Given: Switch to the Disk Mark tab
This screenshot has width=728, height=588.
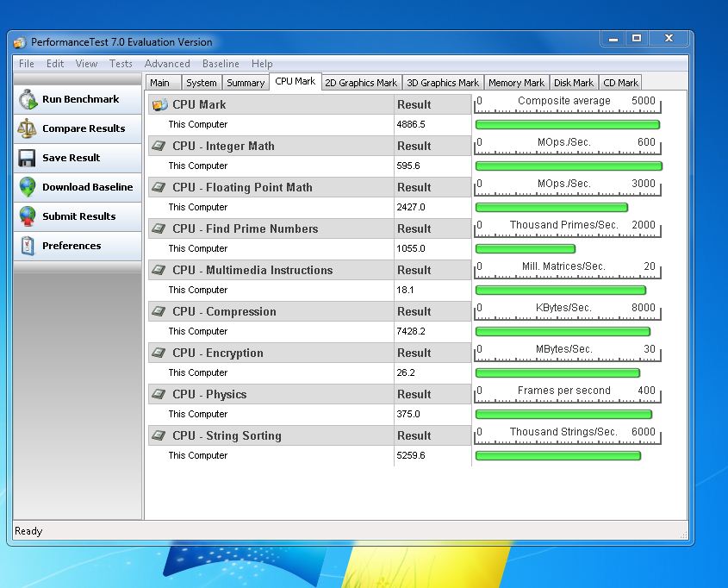Looking at the screenshot, I should point(574,83).
